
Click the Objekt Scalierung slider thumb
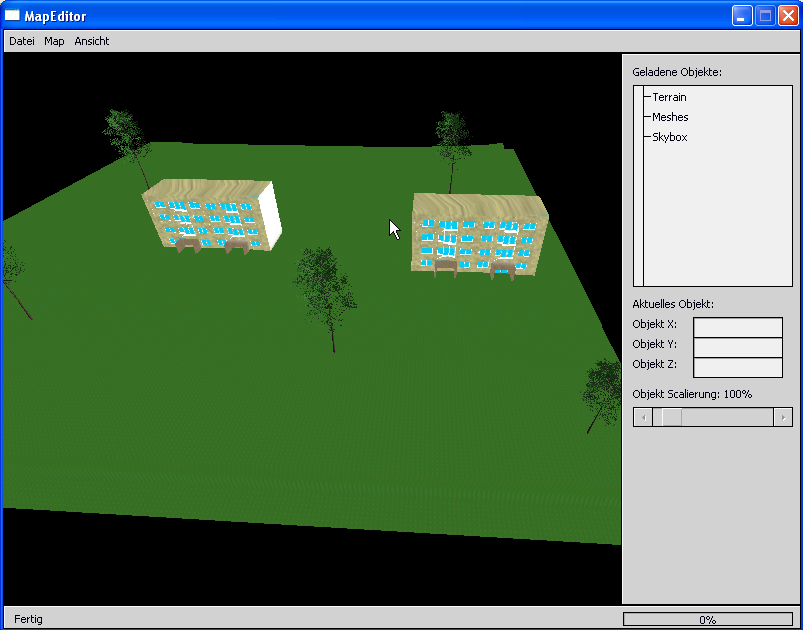[x=671, y=417]
